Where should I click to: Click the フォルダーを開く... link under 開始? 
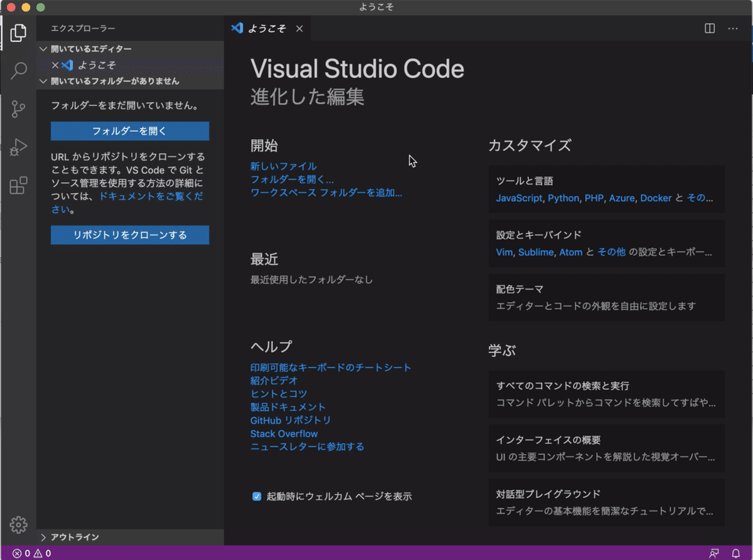[292, 179]
